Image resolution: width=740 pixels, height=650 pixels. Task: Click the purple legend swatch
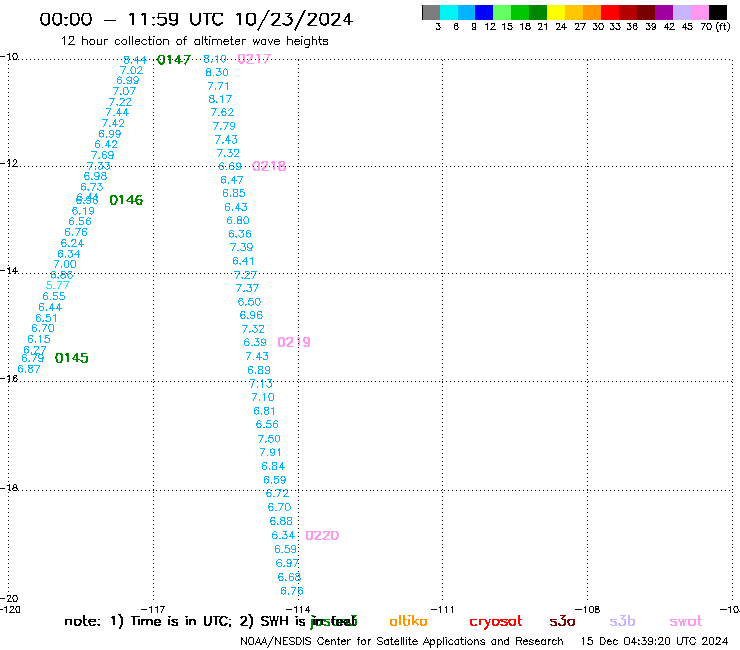pyautogui.click(x=664, y=12)
